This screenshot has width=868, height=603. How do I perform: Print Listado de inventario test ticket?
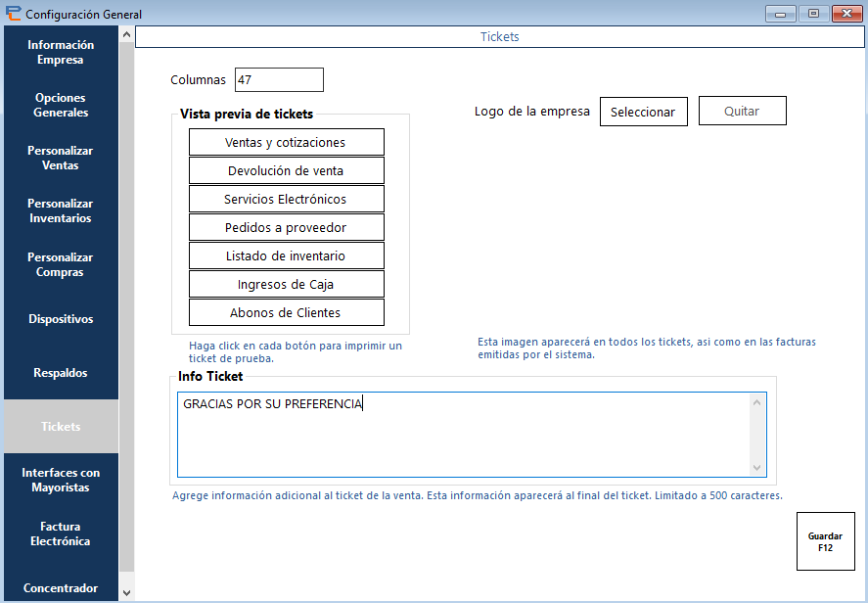[286, 255]
